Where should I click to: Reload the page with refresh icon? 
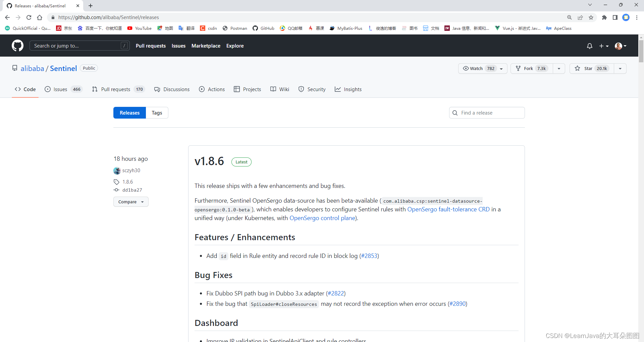point(29,17)
